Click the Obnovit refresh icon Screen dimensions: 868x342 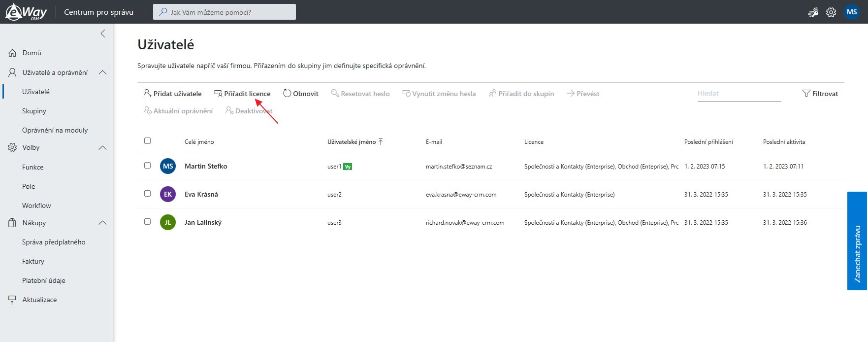[x=287, y=93]
